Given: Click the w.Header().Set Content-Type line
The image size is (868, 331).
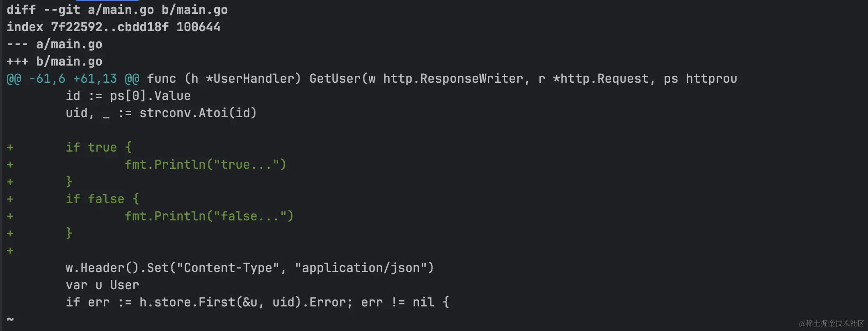Looking at the screenshot, I should tap(249, 268).
